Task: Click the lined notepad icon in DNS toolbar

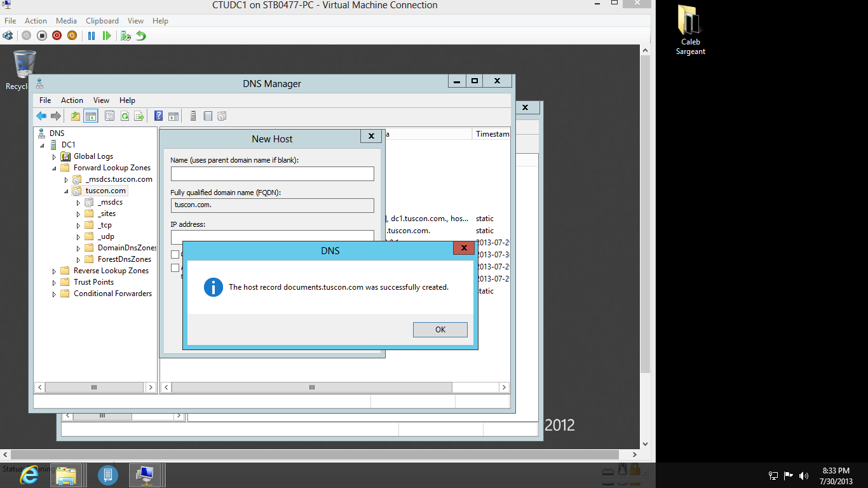Action: [208, 116]
